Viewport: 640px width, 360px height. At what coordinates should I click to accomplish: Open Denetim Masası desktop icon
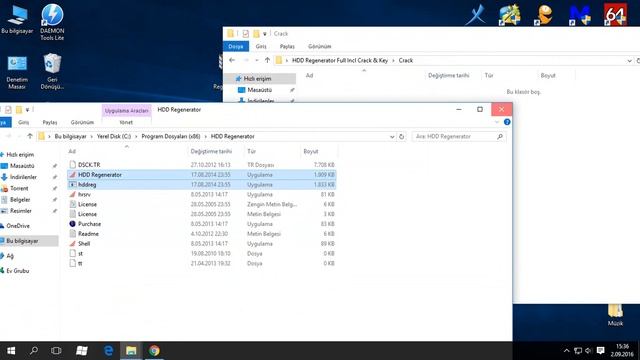(17, 72)
